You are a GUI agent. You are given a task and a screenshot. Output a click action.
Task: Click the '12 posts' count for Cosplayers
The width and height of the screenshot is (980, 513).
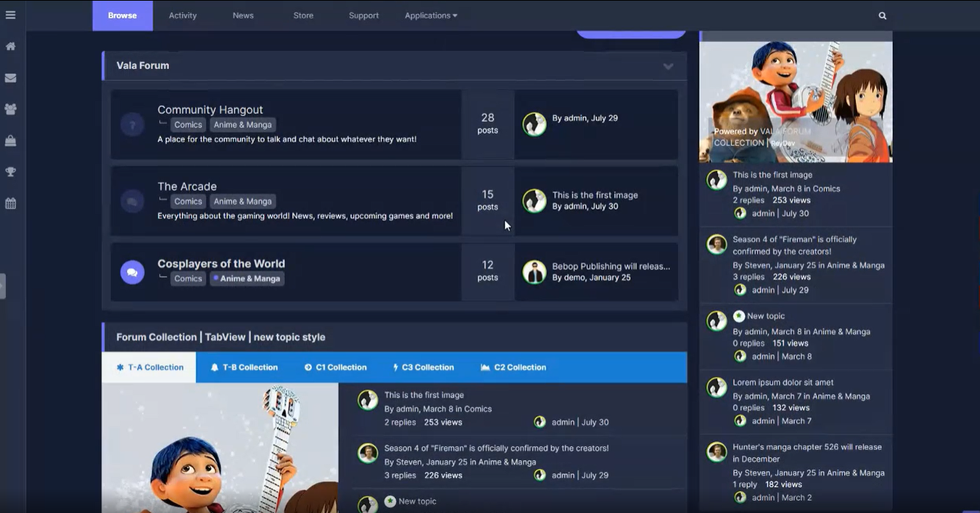487,271
